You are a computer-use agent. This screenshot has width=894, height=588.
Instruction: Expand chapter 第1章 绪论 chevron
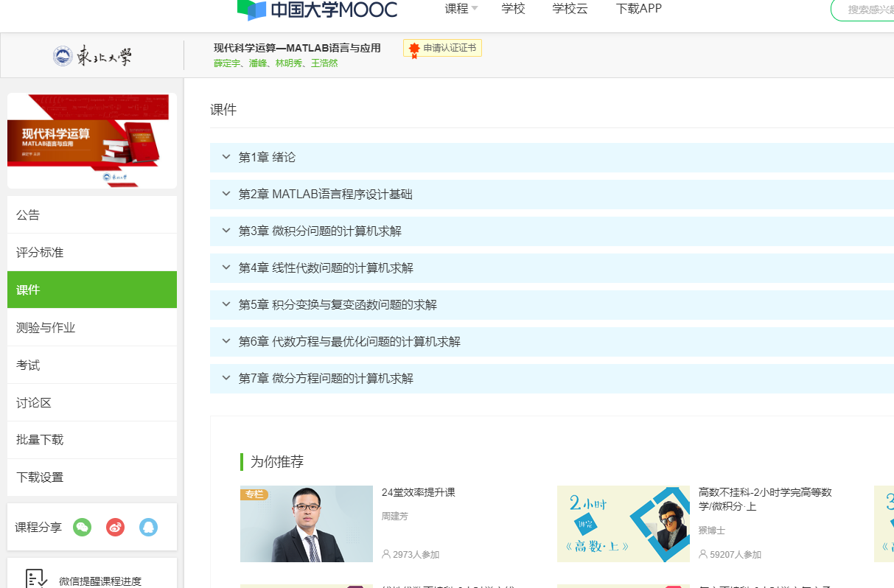(x=226, y=157)
